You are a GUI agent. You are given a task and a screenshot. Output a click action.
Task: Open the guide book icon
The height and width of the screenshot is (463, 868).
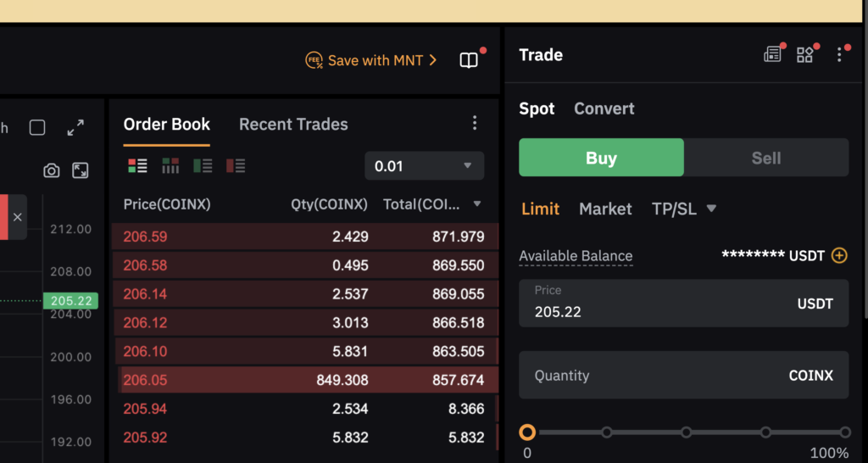pyautogui.click(x=469, y=60)
